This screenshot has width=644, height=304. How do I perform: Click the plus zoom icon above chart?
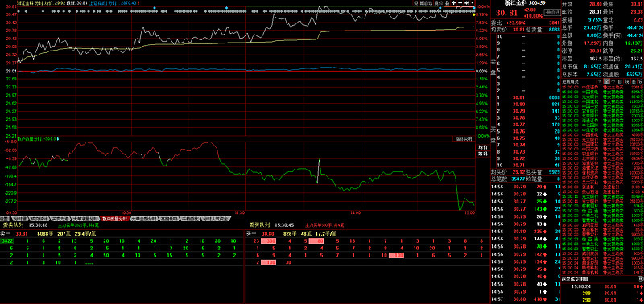tap(454, 3)
